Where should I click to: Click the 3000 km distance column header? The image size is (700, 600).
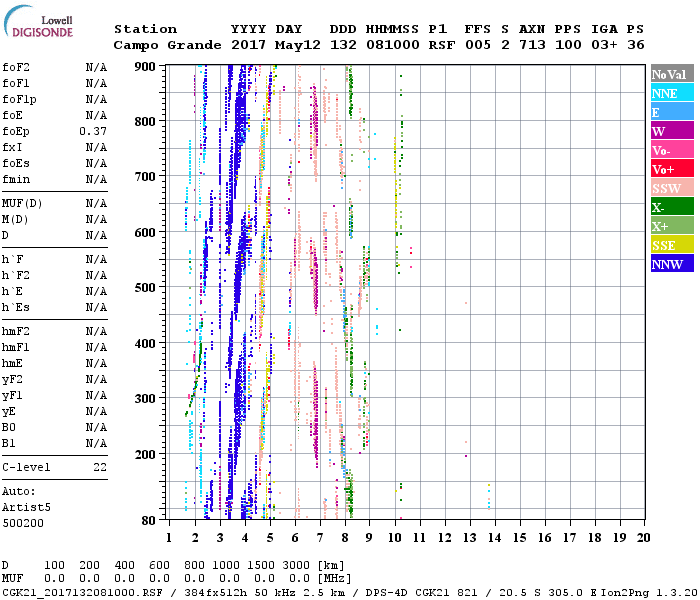pos(296,566)
